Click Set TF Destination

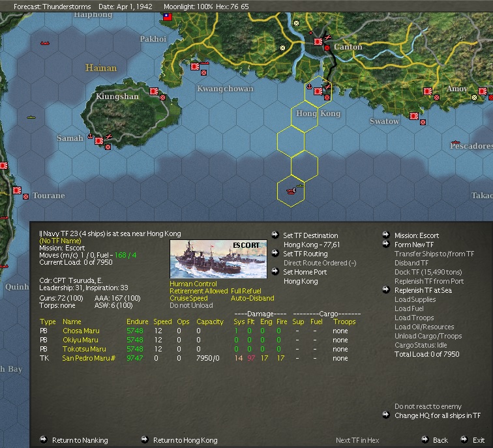(310, 235)
